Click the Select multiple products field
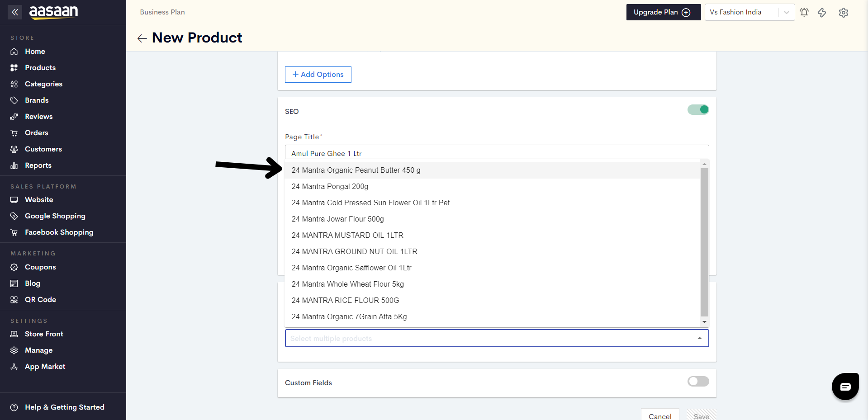 click(497, 338)
